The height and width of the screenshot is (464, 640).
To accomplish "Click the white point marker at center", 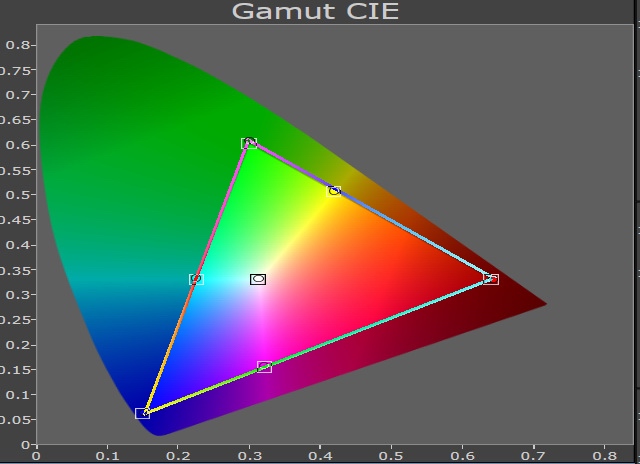I will (258, 279).
